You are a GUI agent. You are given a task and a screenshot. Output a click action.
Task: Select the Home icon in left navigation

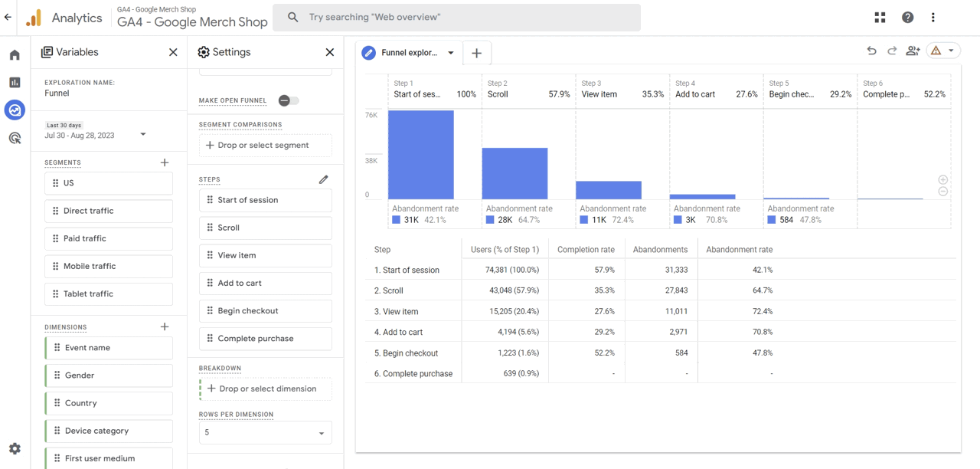[x=14, y=54]
